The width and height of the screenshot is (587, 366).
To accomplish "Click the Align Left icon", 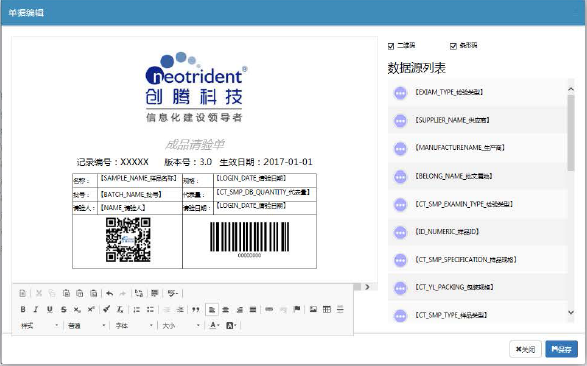I will (212, 309).
